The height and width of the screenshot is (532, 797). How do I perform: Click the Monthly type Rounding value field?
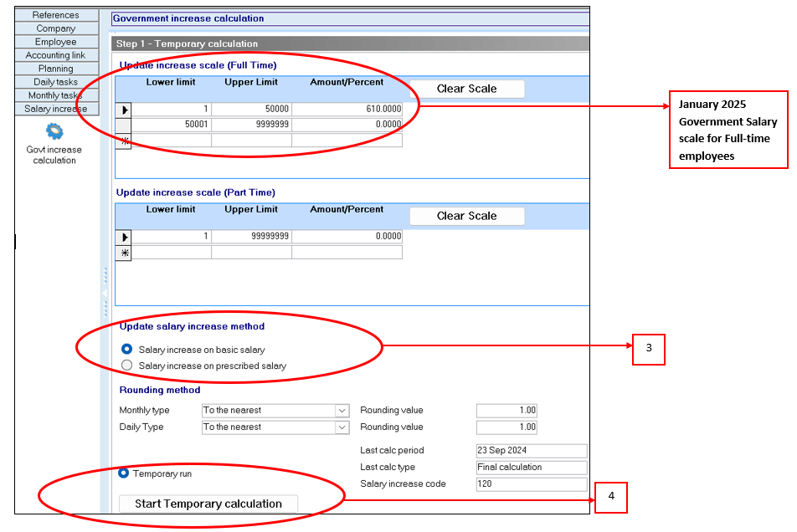[x=506, y=411]
